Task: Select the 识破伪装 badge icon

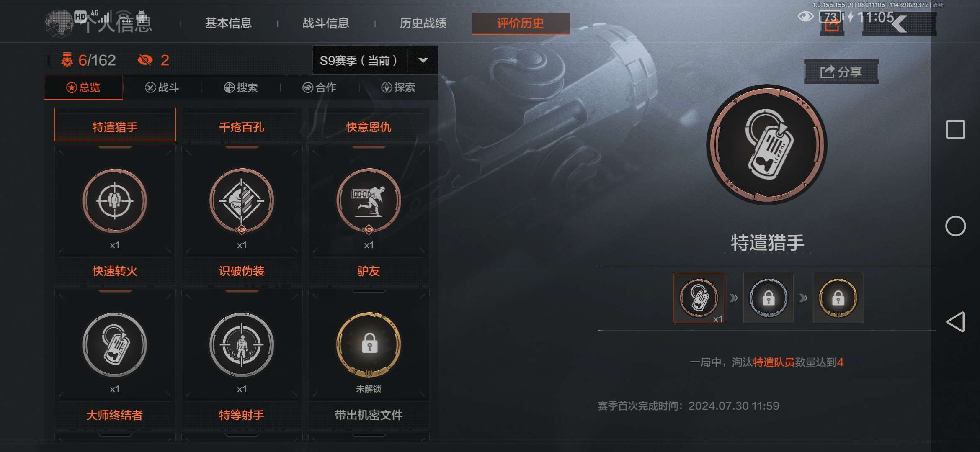Action: pos(242,201)
